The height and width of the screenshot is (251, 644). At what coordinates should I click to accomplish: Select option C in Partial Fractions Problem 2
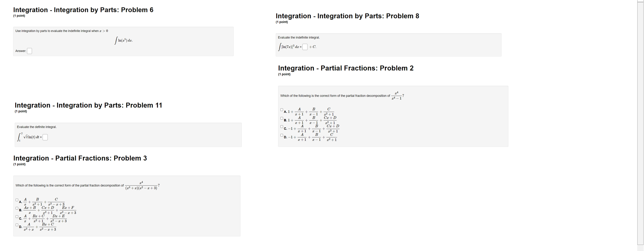pyautogui.click(x=281, y=126)
